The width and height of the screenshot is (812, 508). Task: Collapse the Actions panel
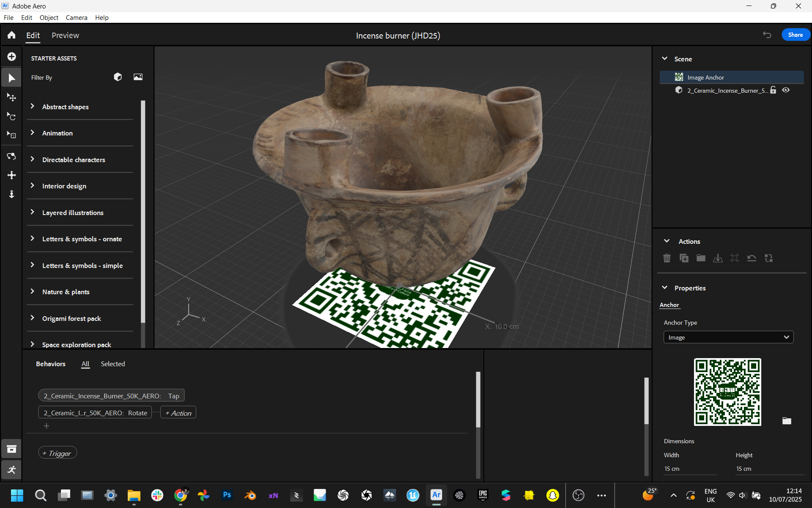coord(667,241)
